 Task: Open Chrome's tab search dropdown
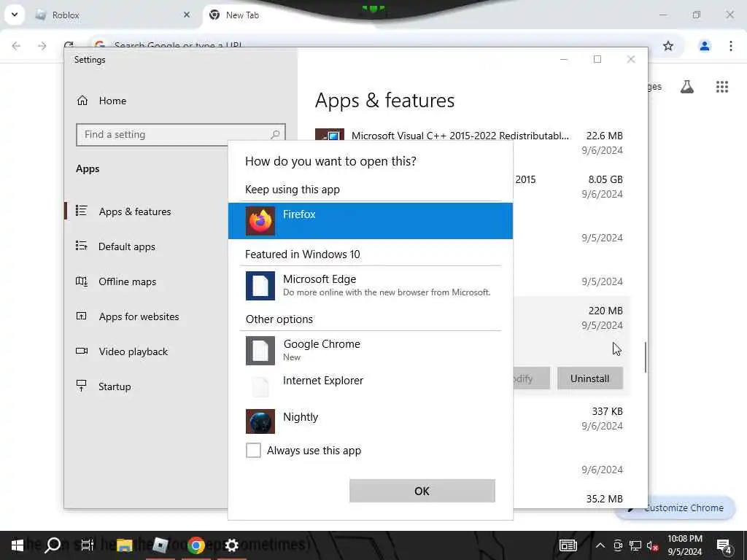tap(15, 15)
